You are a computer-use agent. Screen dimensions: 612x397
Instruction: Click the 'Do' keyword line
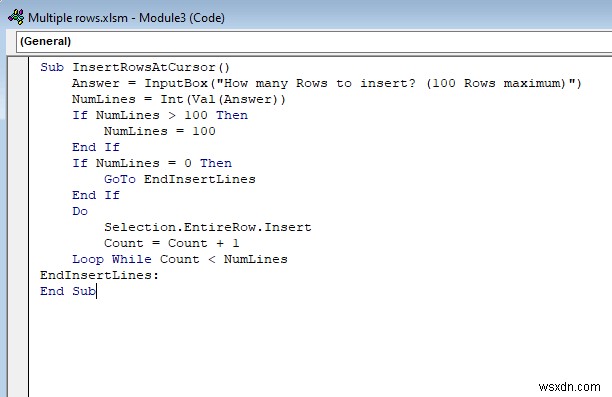point(80,211)
